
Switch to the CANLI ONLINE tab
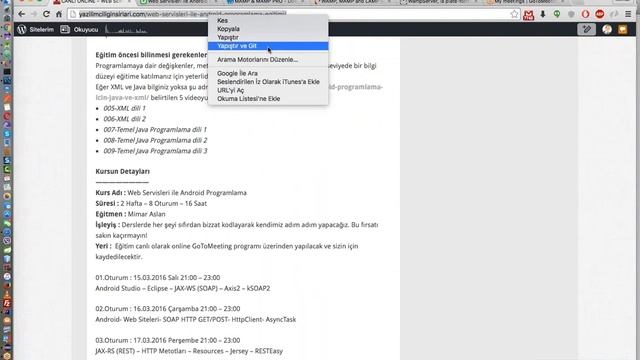91,2
